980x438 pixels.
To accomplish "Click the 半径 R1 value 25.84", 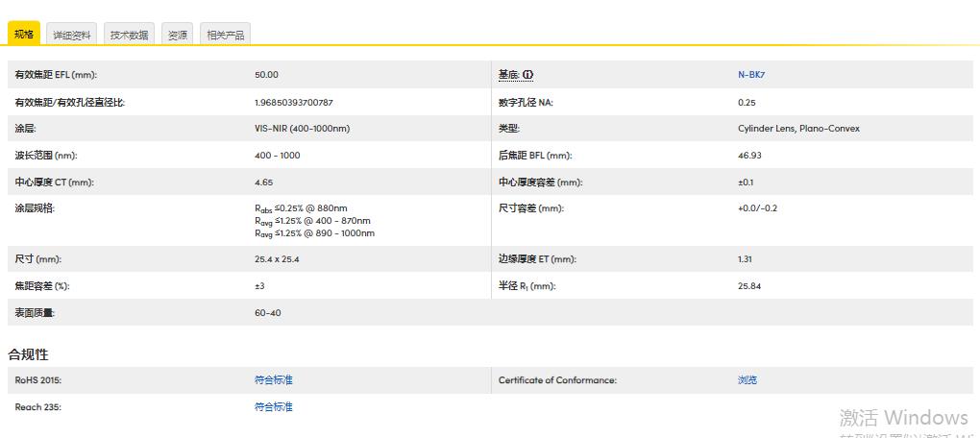I will (x=749, y=286).
